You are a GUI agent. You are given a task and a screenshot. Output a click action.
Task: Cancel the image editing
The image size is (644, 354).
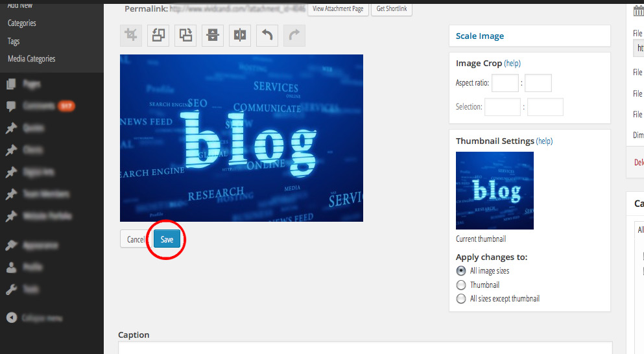tap(136, 239)
